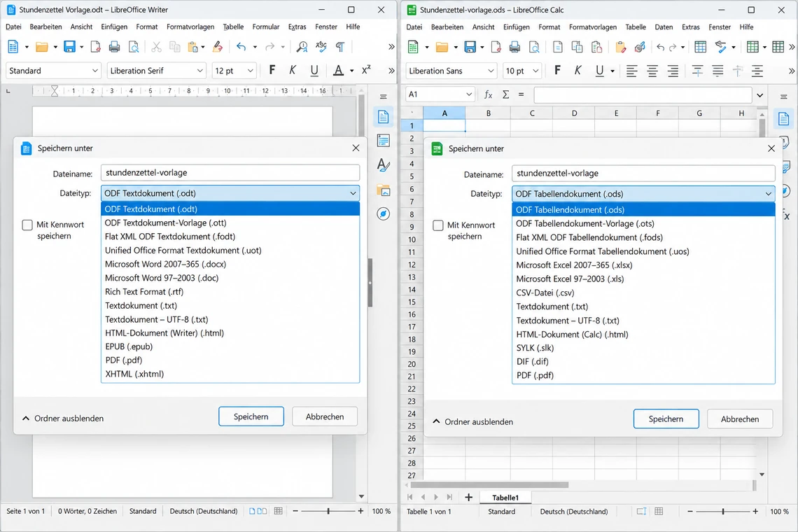This screenshot has width=798, height=532.
Task: Open the Navigator compass icon in the Writer sidebar
Action: point(383,213)
